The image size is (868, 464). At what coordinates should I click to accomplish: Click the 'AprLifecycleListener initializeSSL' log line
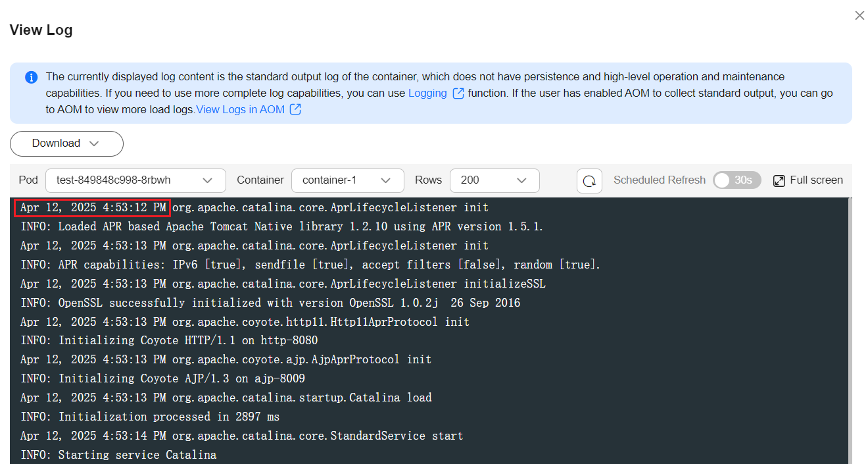tap(283, 284)
